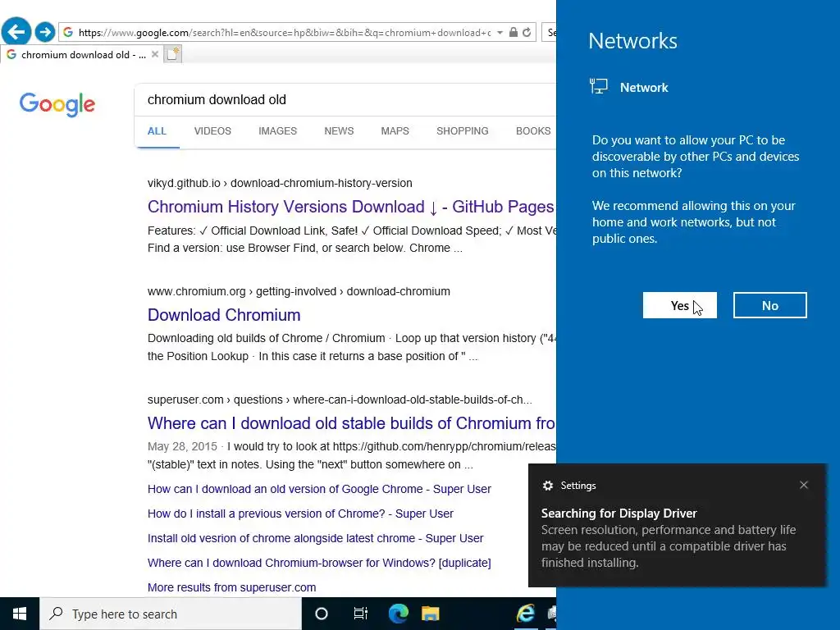
Task: Click the Google logo
Action: point(57,104)
